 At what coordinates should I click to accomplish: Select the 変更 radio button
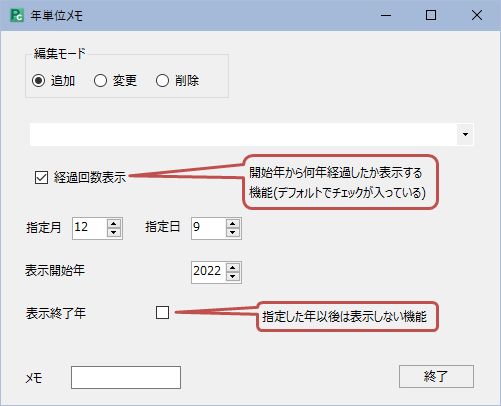[x=100, y=81]
